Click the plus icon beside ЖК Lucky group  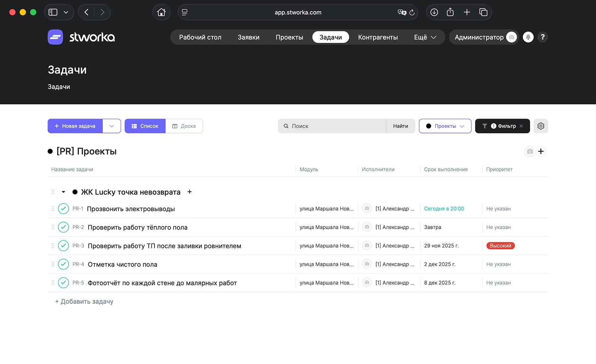coord(190,192)
